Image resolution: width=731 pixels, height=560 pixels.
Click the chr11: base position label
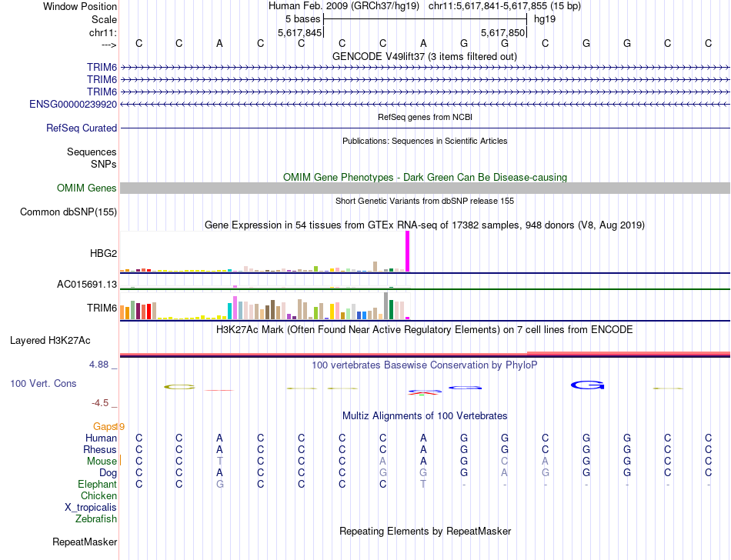tap(103, 32)
